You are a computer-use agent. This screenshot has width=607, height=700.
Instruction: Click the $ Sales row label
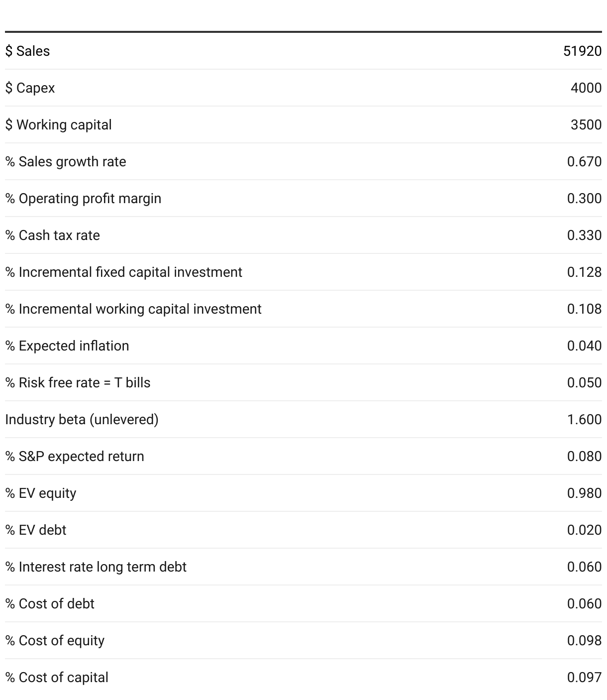click(27, 51)
